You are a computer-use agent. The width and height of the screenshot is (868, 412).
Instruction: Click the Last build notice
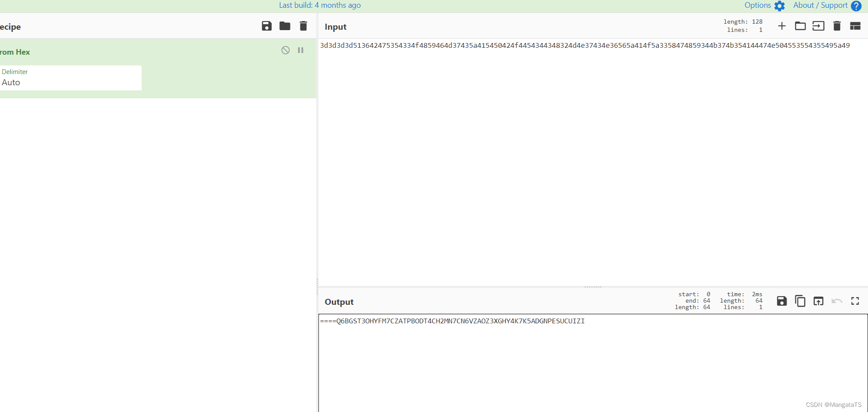(x=320, y=5)
